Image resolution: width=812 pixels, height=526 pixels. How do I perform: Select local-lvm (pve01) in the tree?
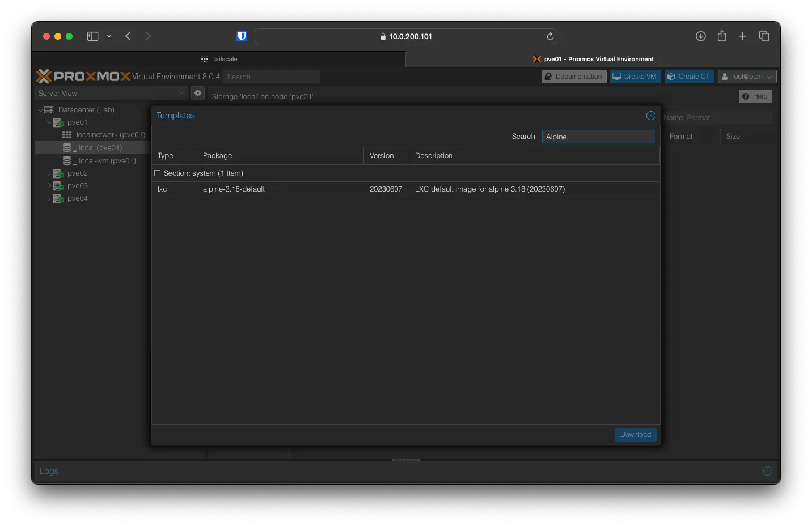click(107, 161)
